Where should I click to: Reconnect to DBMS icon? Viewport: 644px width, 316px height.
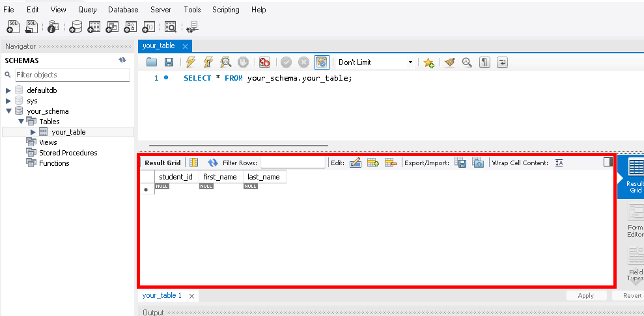[192, 27]
